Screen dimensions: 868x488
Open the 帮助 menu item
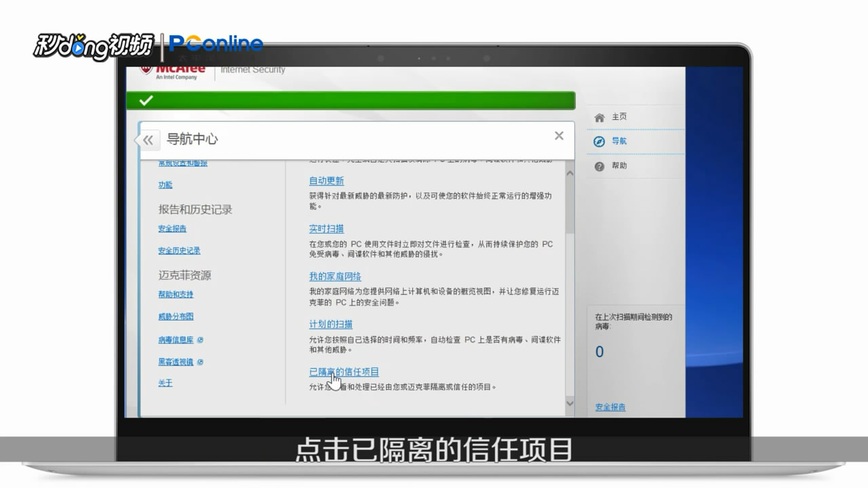click(619, 165)
